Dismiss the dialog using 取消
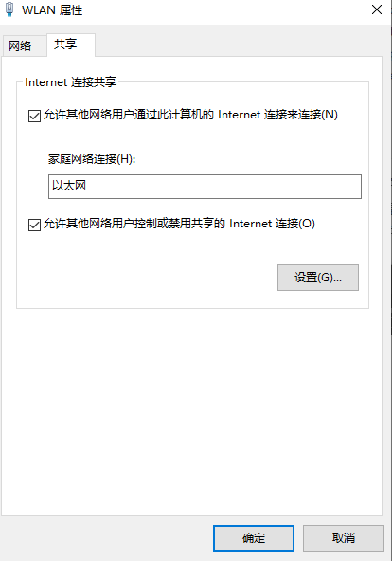The width and height of the screenshot is (392, 561). tap(344, 537)
